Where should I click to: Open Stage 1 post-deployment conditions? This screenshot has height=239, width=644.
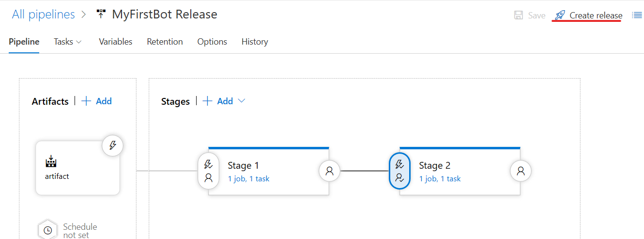coord(329,171)
